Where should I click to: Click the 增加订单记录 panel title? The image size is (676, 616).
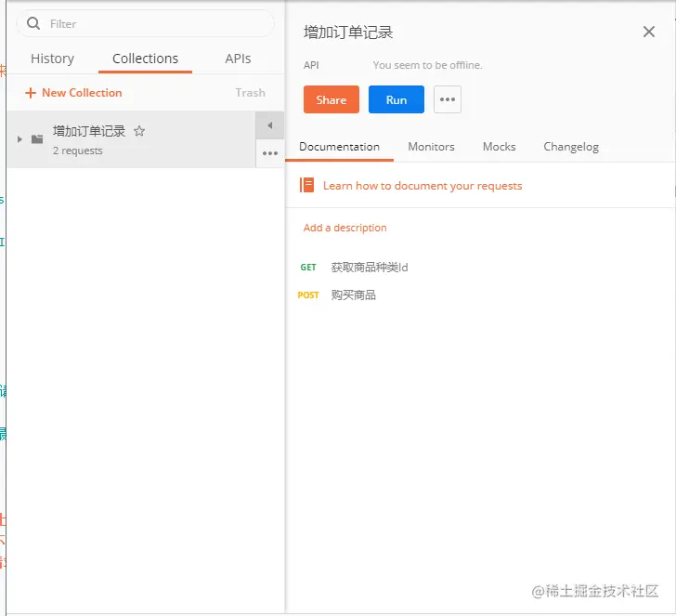tap(348, 33)
